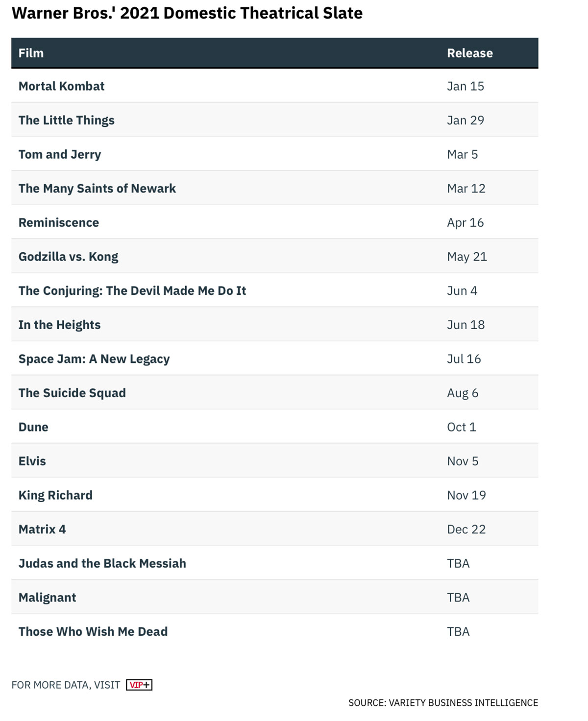
Task: Click Godzilla vs. Kong title
Action: click(69, 257)
